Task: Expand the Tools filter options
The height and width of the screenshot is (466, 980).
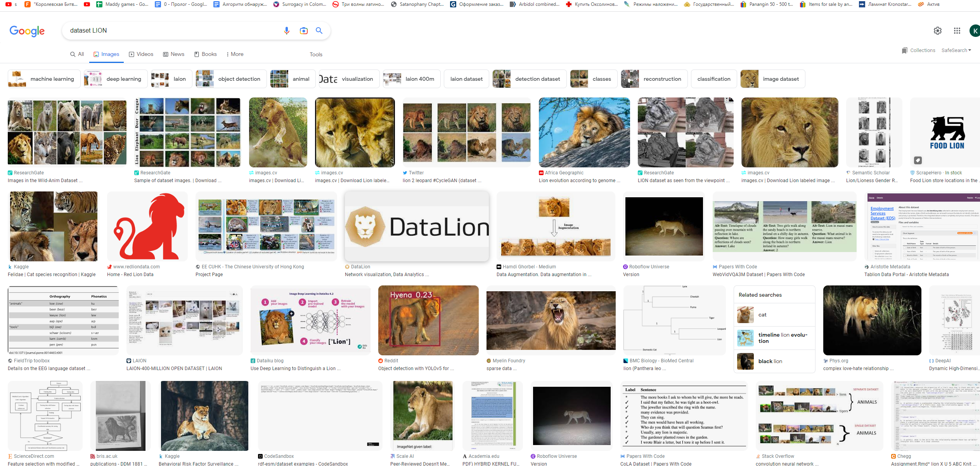Action: [316, 54]
